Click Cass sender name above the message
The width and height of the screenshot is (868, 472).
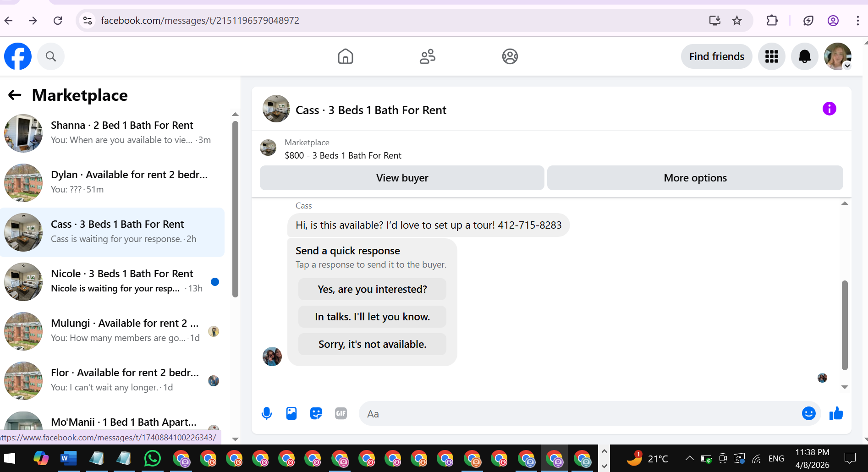click(x=303, y=206)
